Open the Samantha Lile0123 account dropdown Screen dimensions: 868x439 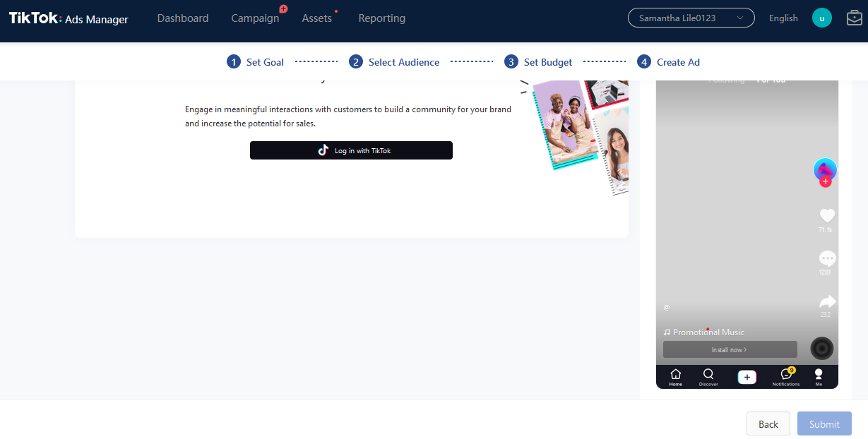[x=691, y=18]
